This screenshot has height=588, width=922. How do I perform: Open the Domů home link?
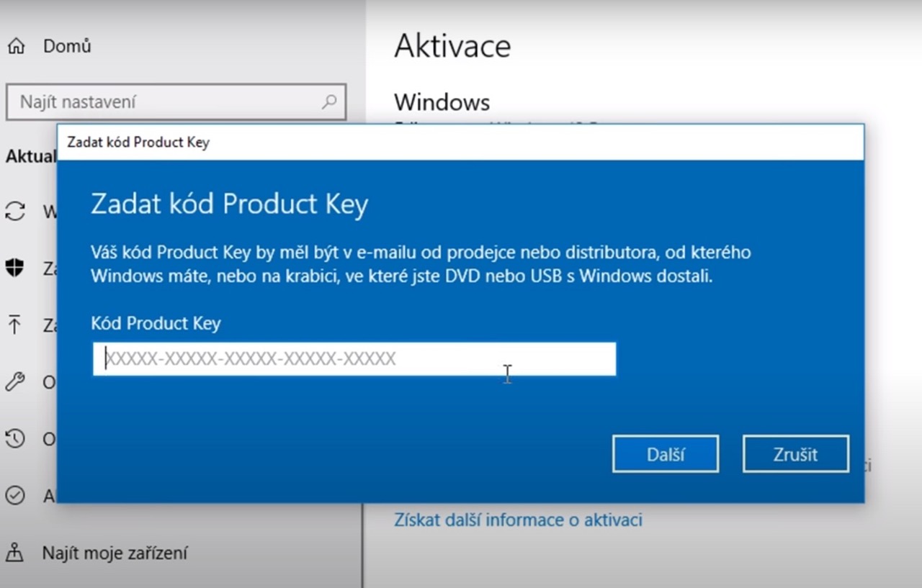coord(67,46)
